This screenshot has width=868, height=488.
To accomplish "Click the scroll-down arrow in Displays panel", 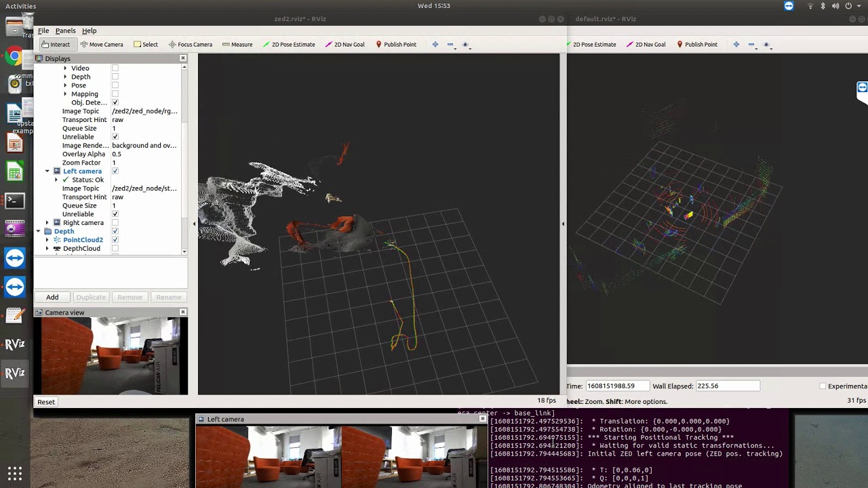I will (184, 251).
